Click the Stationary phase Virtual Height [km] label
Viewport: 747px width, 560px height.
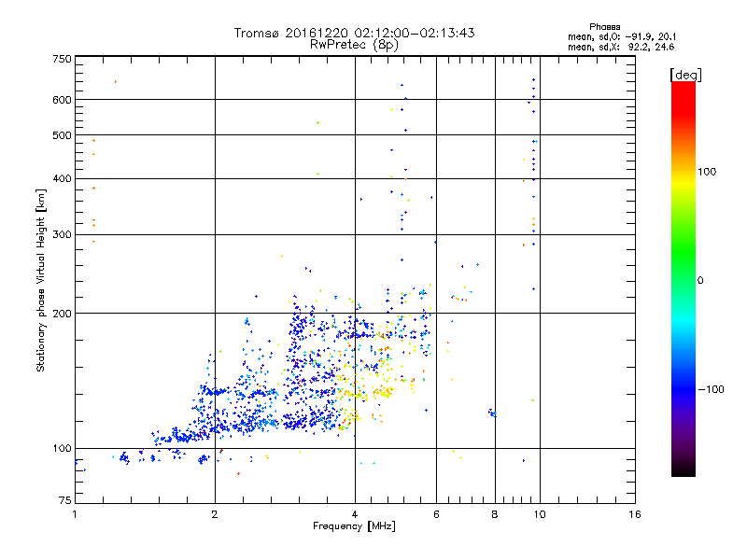41,280
